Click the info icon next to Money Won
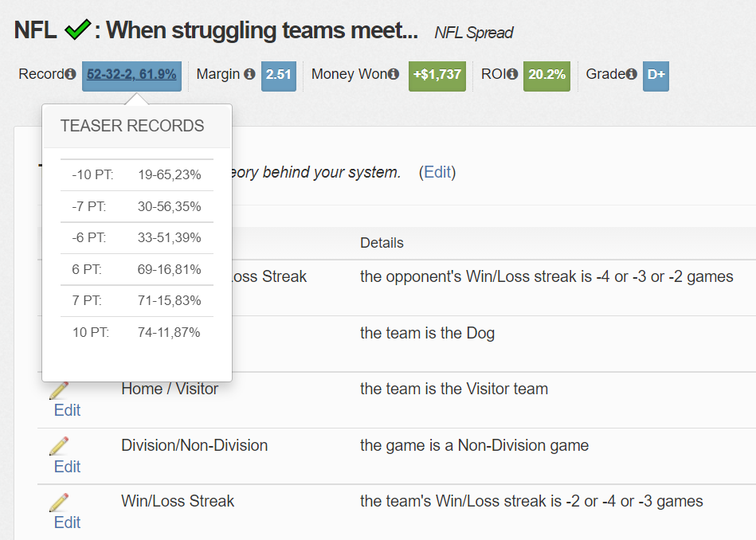Viewport: 756px width, 540px height. [x=394, y=74]
